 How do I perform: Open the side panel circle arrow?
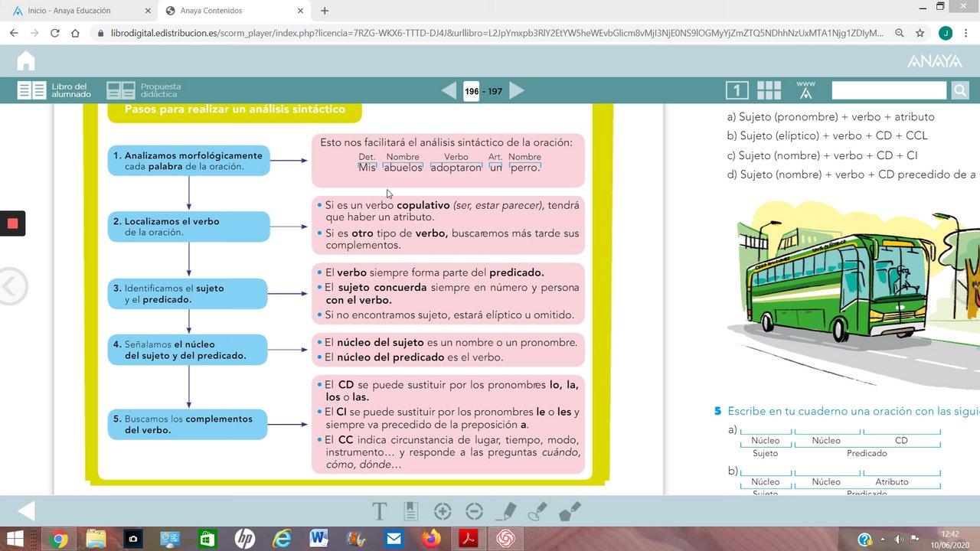pos(11,287)
